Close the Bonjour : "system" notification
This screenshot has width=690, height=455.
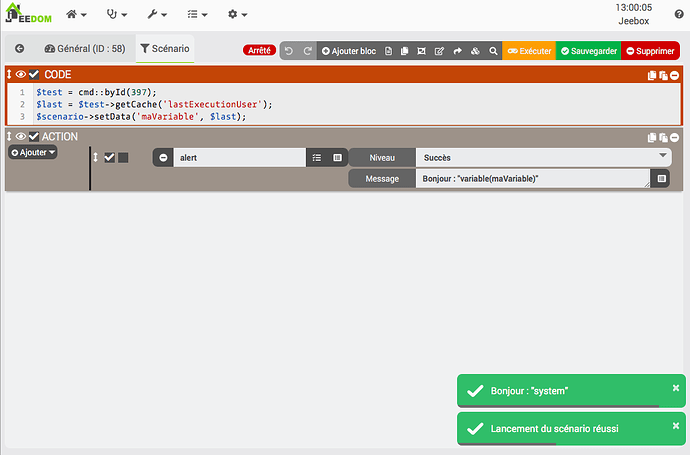676,388
